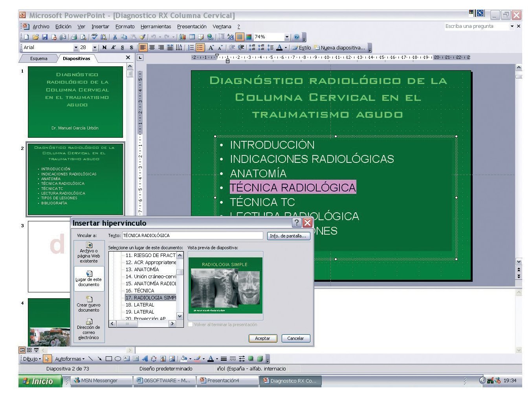Viewport: 532px width, 394px height.
Task: Open the font size dropdown
Action: 95,47
